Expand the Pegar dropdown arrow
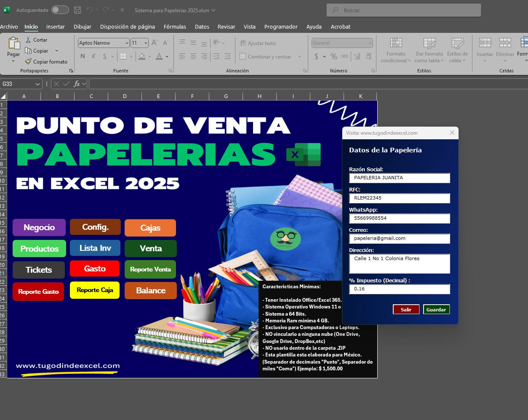Screen dimensions: 528x420 click(x=13, y=61)
